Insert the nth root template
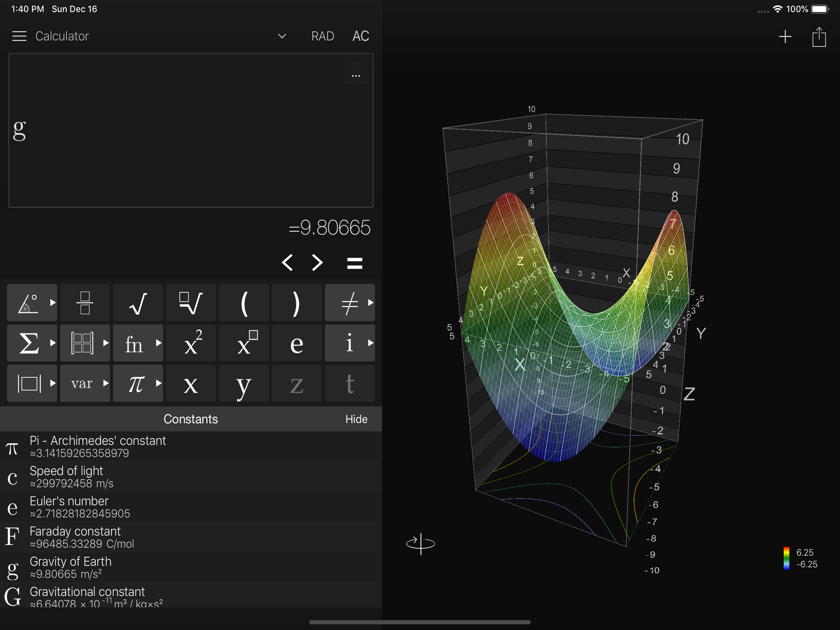The image size is (840, 630). pos(191,303)
